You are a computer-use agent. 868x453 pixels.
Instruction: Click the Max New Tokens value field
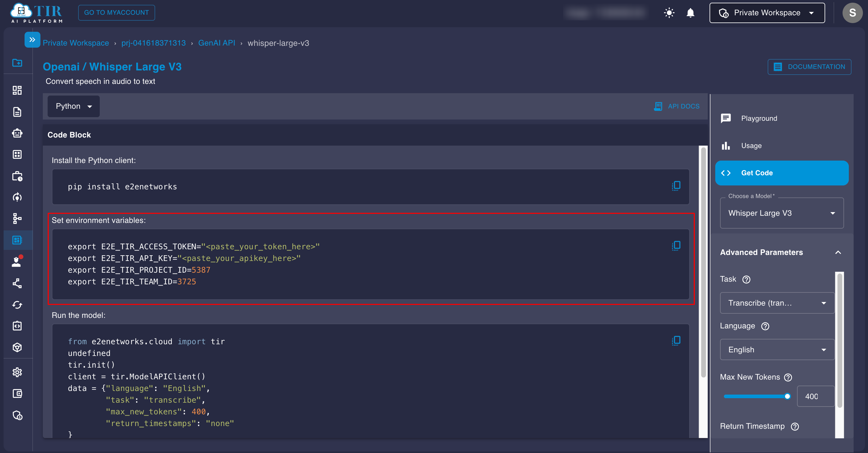tap(815, 396)
